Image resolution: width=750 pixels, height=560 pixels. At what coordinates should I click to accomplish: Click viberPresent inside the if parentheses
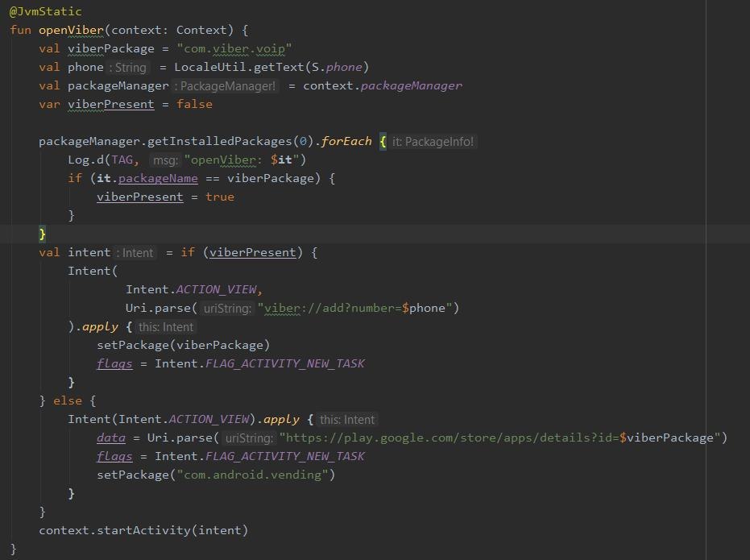[253, 252]
